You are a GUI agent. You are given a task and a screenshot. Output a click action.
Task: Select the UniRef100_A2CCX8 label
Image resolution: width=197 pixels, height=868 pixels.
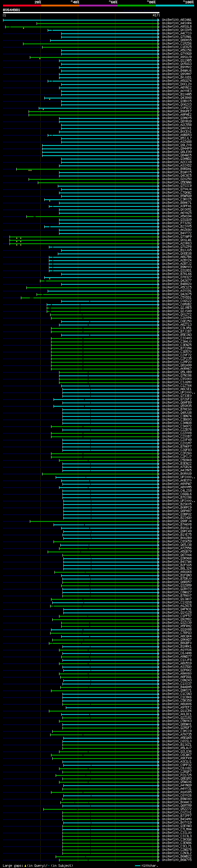pos(177,162)
